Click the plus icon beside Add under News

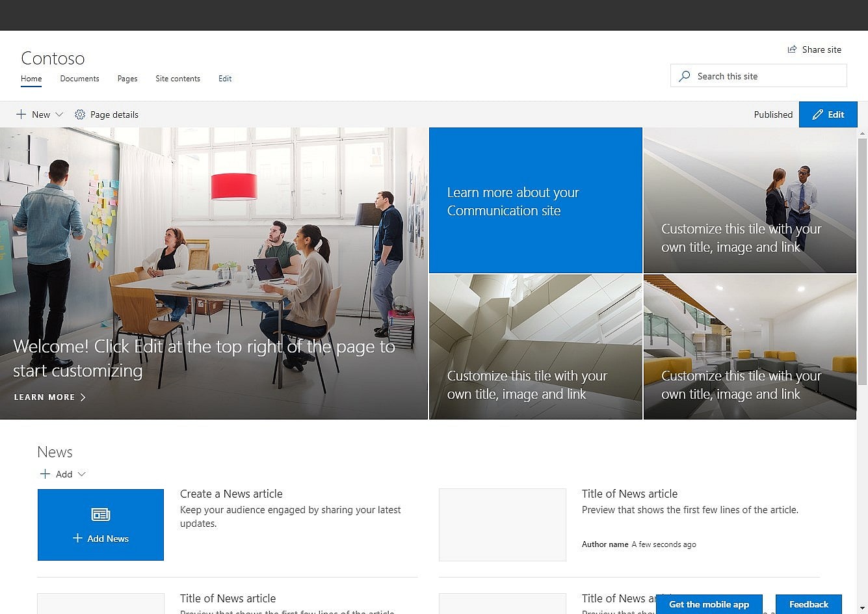44,474
